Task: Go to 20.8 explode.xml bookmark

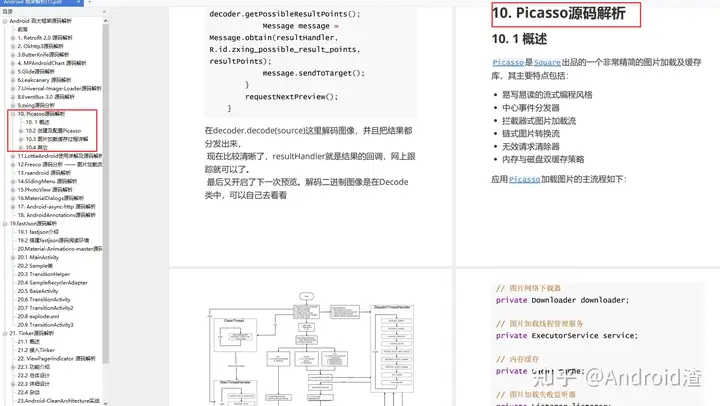Action: tap(38, 316)
